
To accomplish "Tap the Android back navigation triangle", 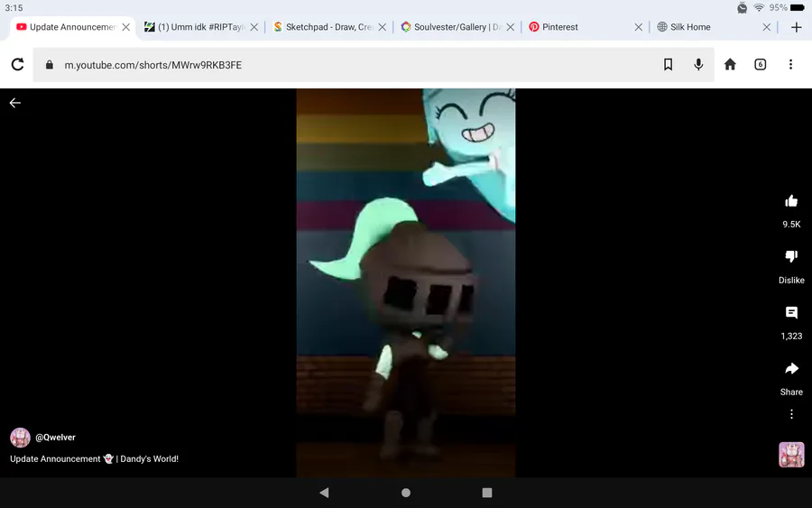I will pos(324,493).
